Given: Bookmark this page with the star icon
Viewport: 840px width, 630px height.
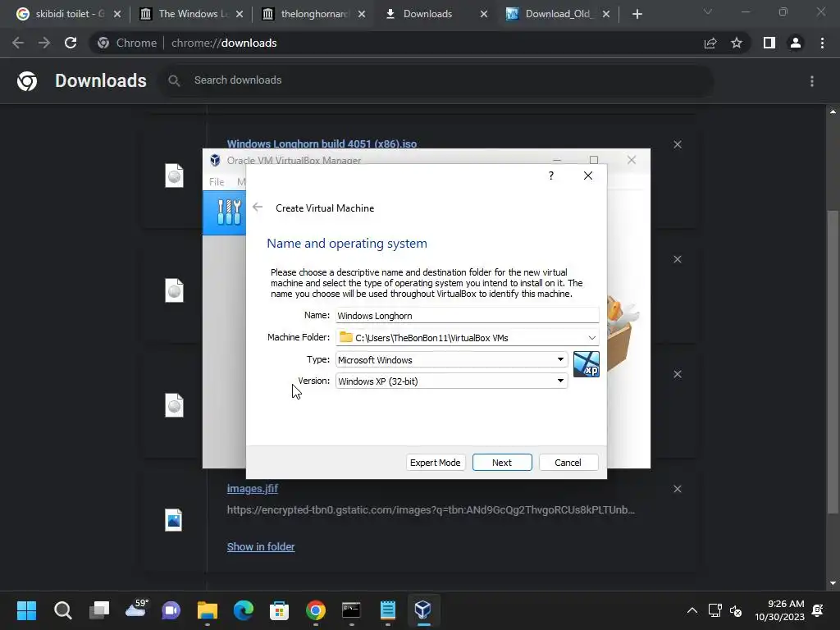Looking at the screenshot, I should (737, 43).
